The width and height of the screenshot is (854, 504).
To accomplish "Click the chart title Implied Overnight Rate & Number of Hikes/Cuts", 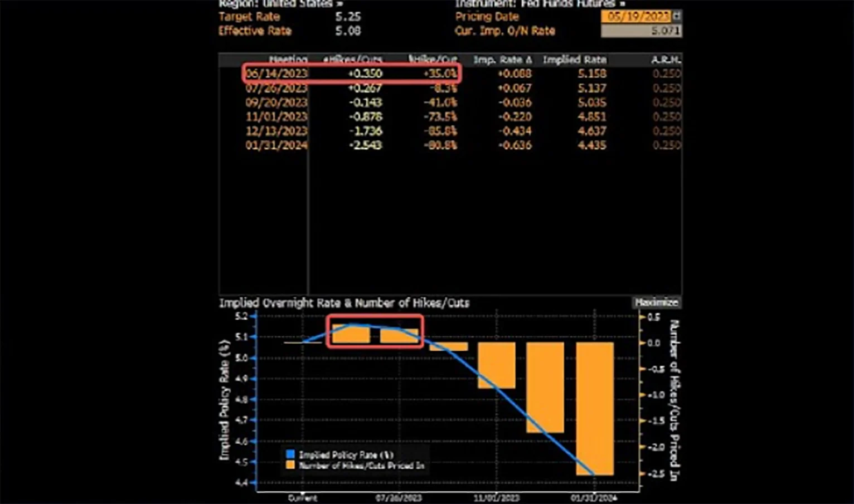I will [344, 303].
